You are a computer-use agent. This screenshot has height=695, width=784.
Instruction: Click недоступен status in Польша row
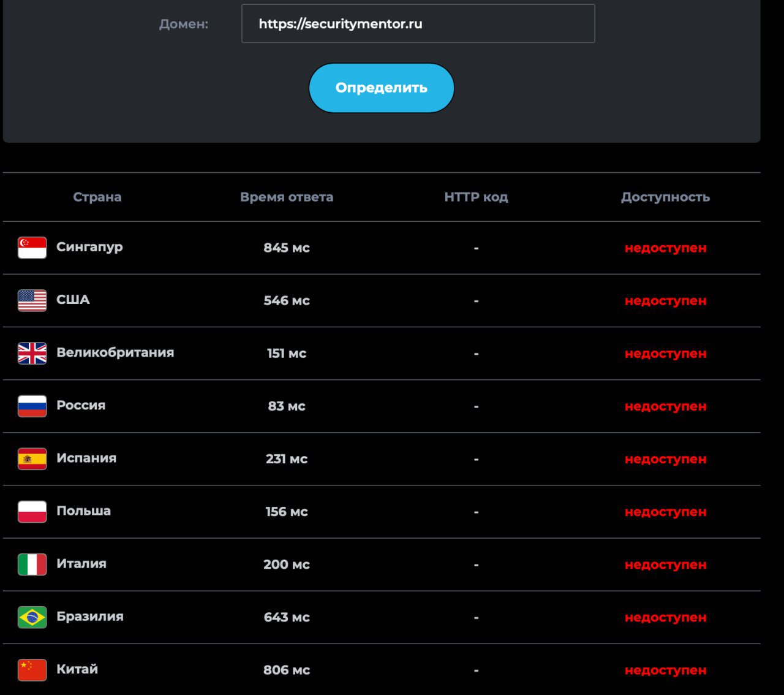[x=666, y=511]
